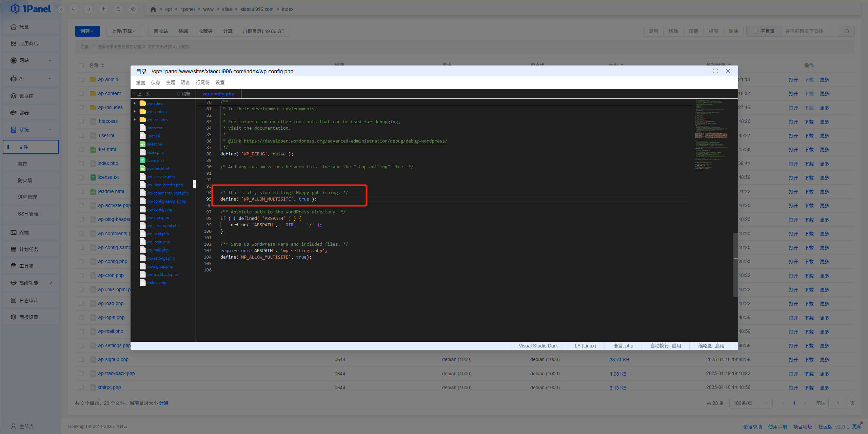Click the editor vertical scrollbar thumb
The height and width of the screenshot is (434, 868).
coord(735,265)
